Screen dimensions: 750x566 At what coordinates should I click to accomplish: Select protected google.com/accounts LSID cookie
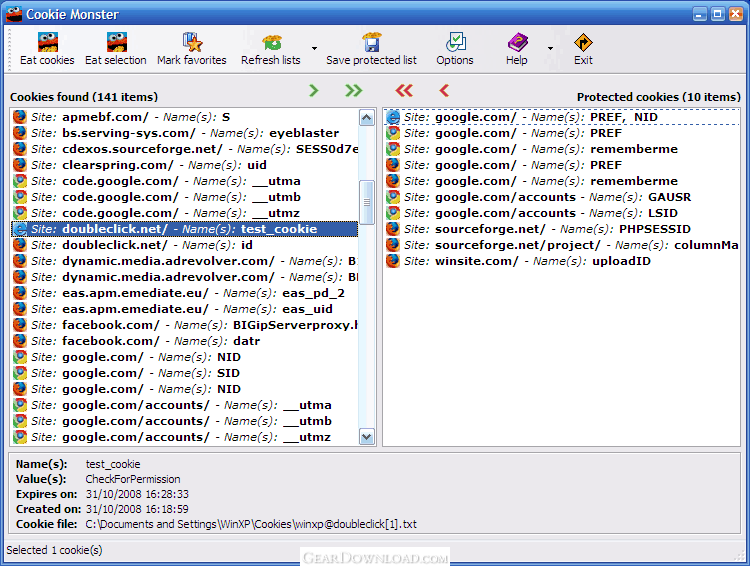point(562,213)
